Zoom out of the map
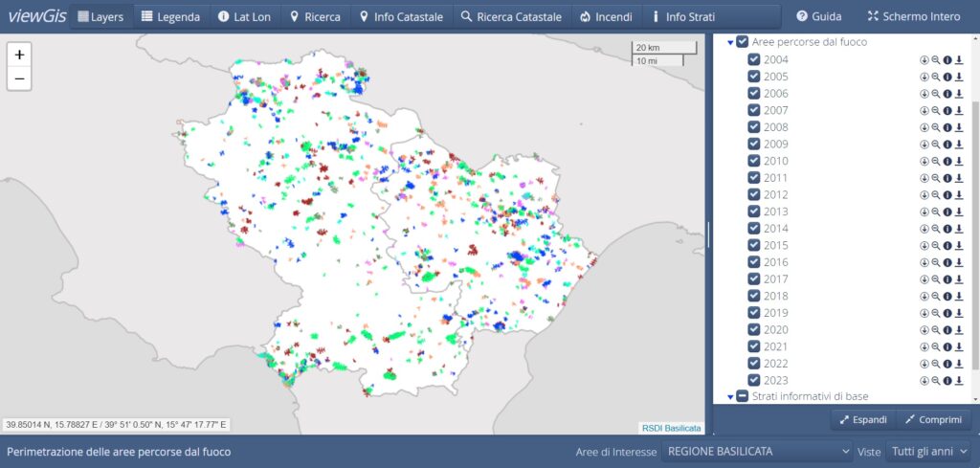This screenshot has height=468, width=980. [x=19, y=78]
